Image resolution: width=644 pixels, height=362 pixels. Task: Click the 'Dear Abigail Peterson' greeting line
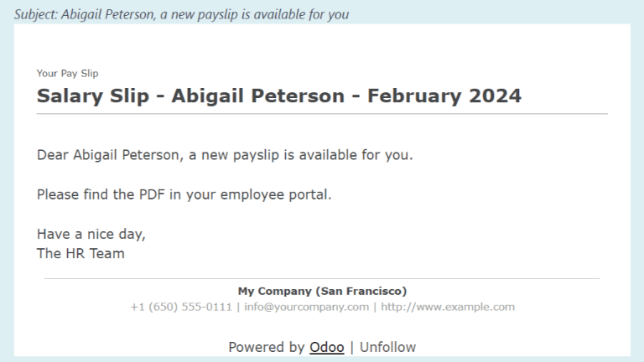tap(107, 155)
